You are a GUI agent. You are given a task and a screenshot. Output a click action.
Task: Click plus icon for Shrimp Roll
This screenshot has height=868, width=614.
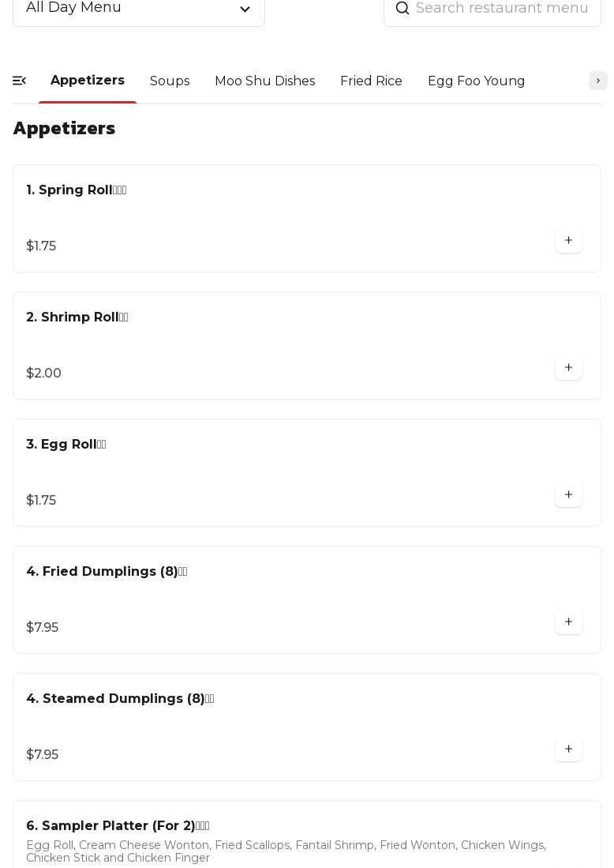[568, 368]
